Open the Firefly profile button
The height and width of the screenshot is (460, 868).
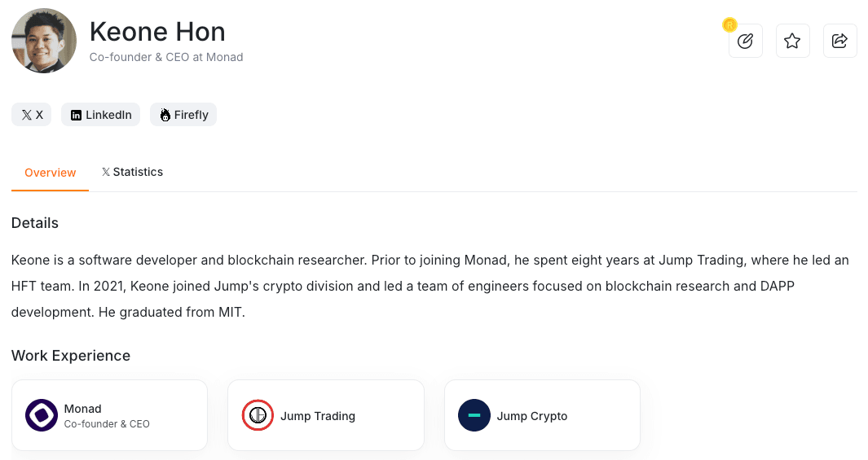pos(183,115)
